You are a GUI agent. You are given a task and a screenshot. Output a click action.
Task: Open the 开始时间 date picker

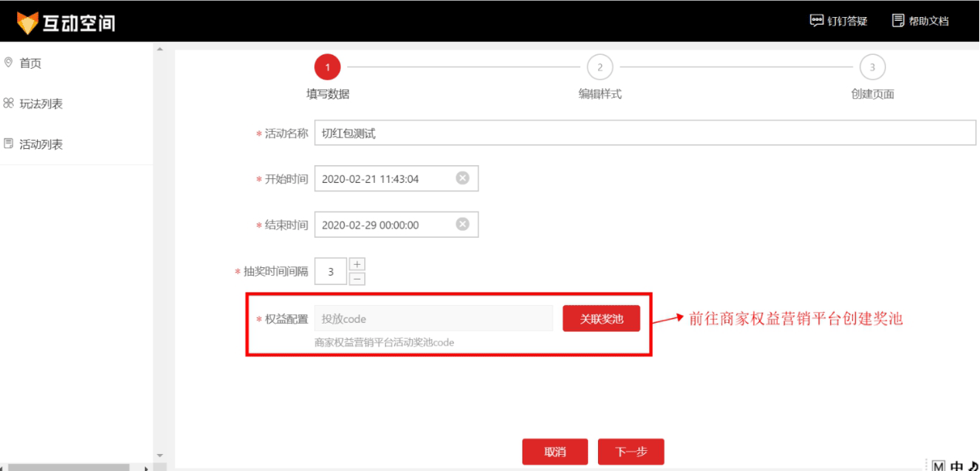click(x=386, y=178)
